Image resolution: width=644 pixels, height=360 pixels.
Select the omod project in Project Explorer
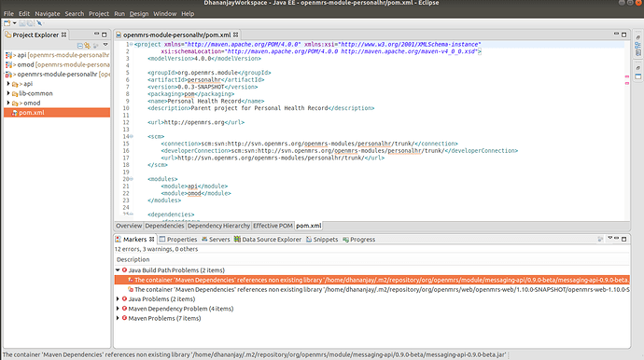(57, 64)
